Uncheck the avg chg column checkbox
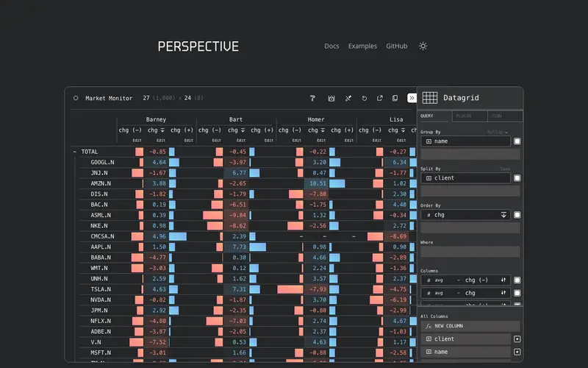The height and width of the screenshot is (368, 588). click(517, 293)
